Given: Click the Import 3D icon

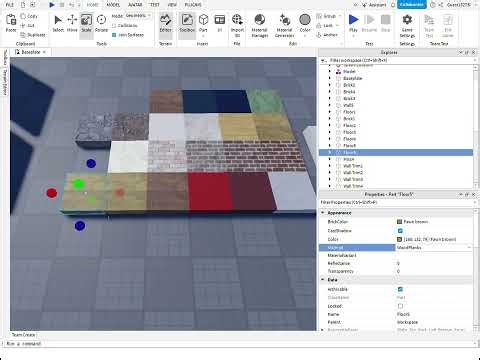Looking at the screenshot, I should [237, 20].
